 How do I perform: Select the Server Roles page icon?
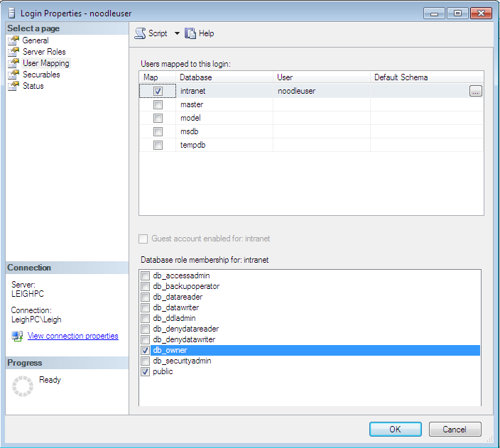13,52
